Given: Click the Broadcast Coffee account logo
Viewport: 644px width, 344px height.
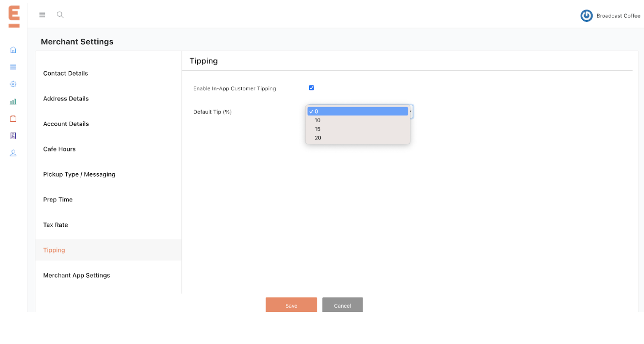Looking at the screenshot, I should point(586,16).
